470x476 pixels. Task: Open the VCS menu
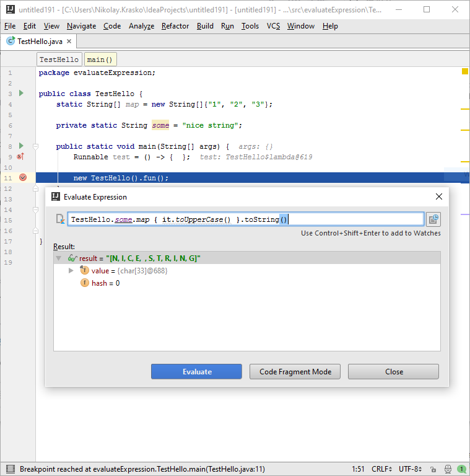point(273,26)
